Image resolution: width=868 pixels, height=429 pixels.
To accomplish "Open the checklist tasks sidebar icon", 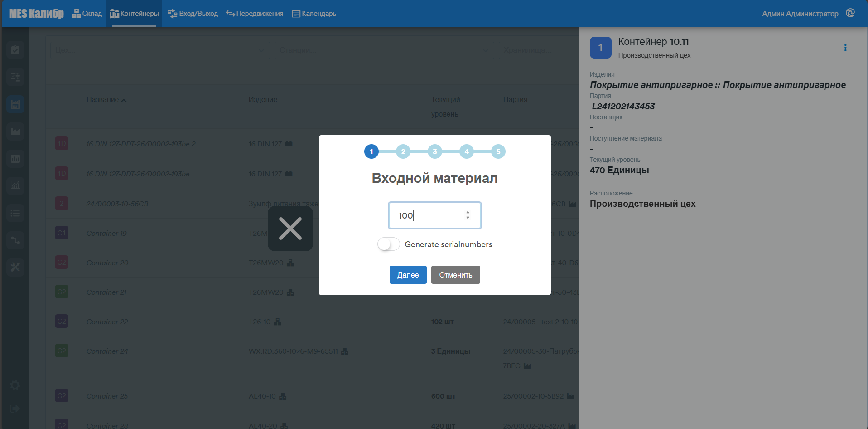I will click(15, 50).
